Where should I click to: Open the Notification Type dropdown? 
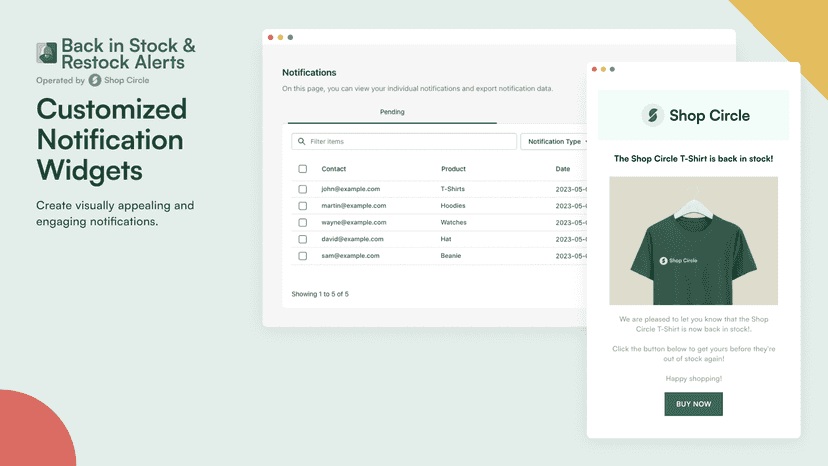pyautogui.click(x=554, y=142)
